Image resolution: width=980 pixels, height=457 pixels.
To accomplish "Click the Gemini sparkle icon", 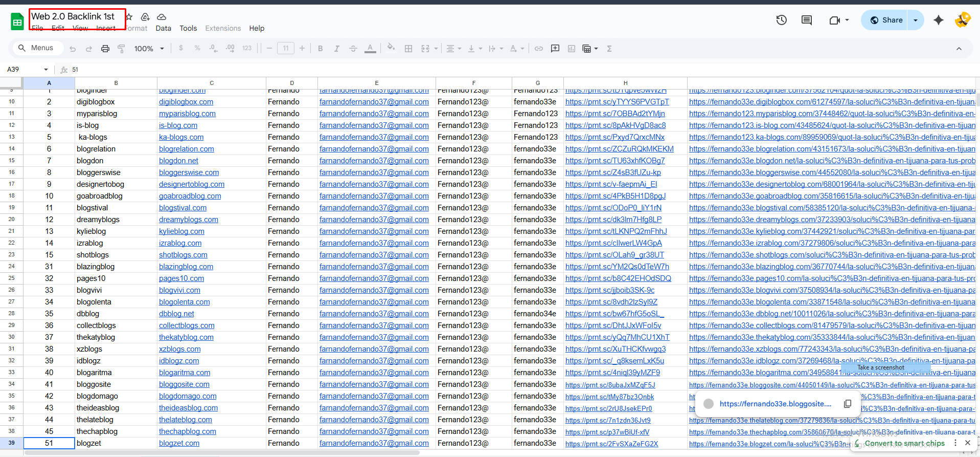I will point(938,20).
